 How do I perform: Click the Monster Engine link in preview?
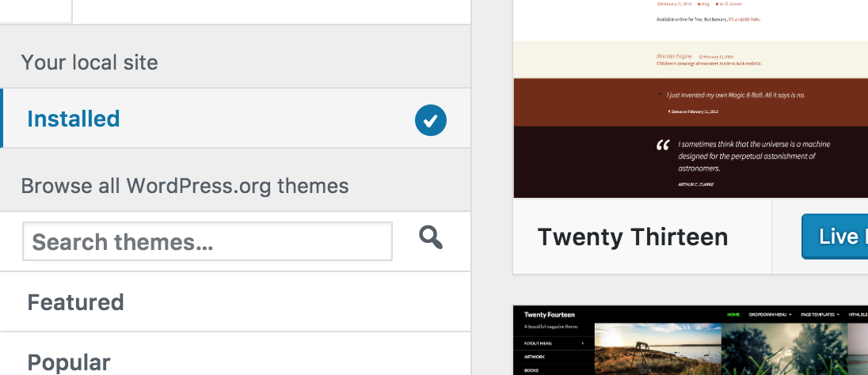672,56
